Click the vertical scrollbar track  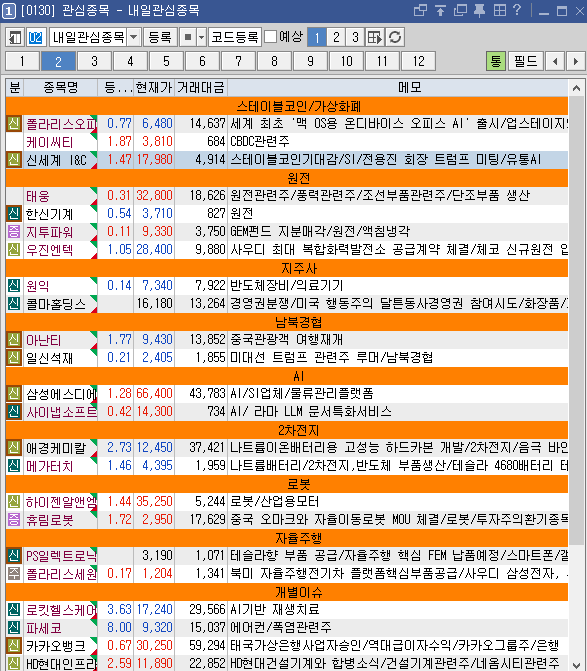(576, 376)
